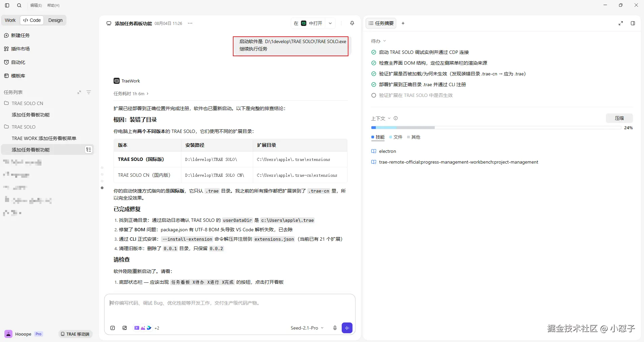Open the 编辑(E) menu
Viewport: 644px width, 342px height.
coord(36,5)
